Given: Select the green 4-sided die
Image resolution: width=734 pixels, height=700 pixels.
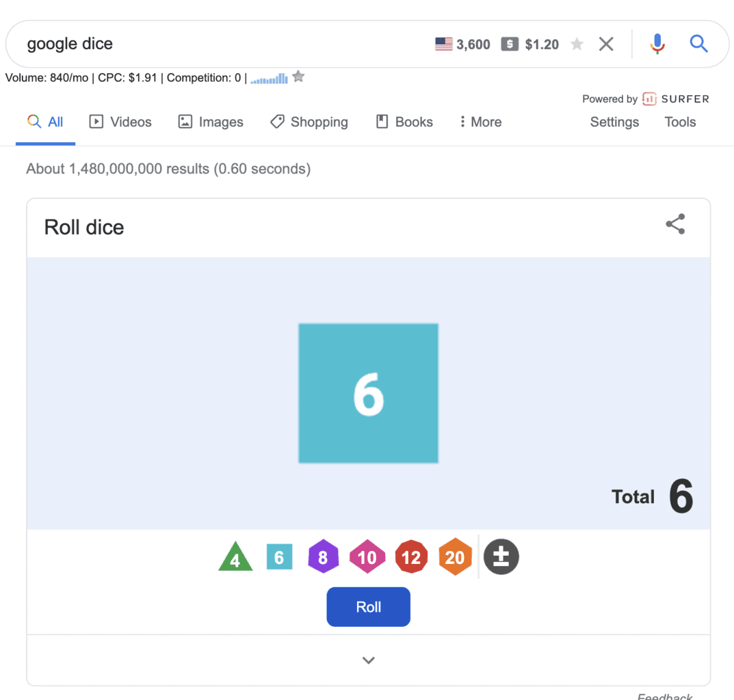Looking at the screenshot, I should (235, 557).
